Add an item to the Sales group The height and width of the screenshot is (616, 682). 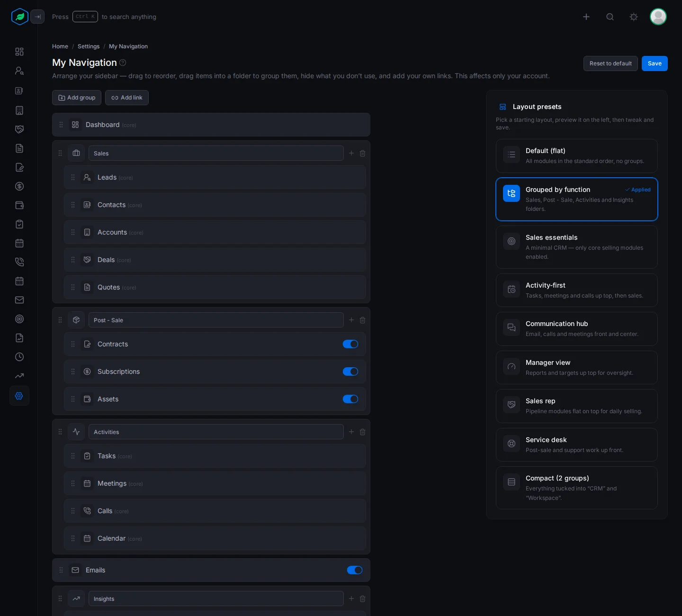pyautogui.click(x=351, y=153)
